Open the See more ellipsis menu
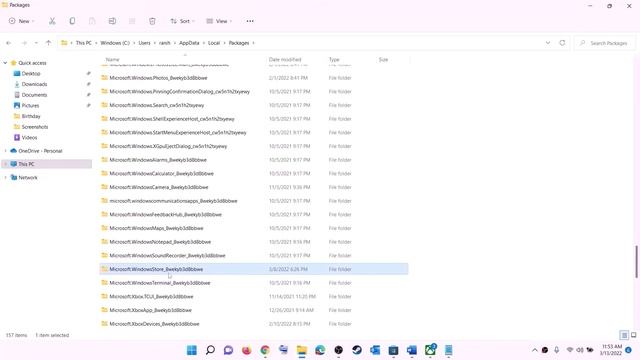640x360 pixels. coord(250,21)
